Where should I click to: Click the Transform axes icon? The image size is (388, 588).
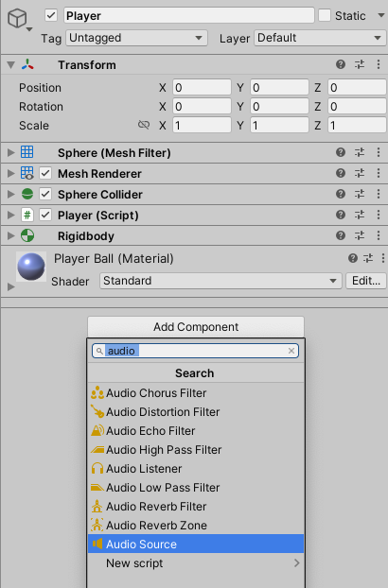[27, 64]
